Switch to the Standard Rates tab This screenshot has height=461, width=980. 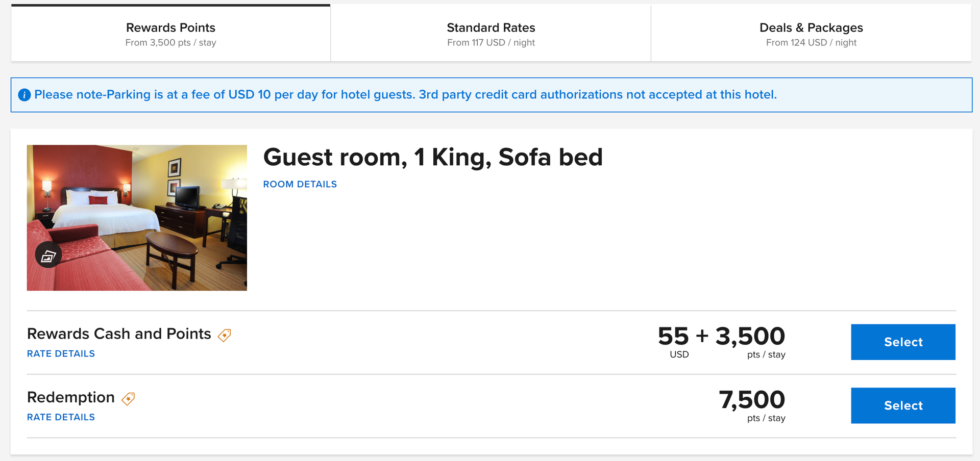[x=490, y=33]
